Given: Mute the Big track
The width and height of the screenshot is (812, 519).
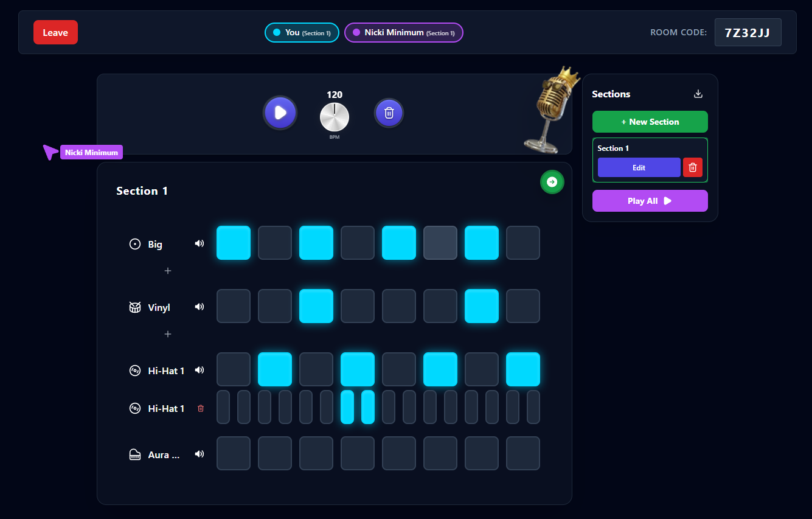Looking at the screenshot, I should tap(200, 243).
